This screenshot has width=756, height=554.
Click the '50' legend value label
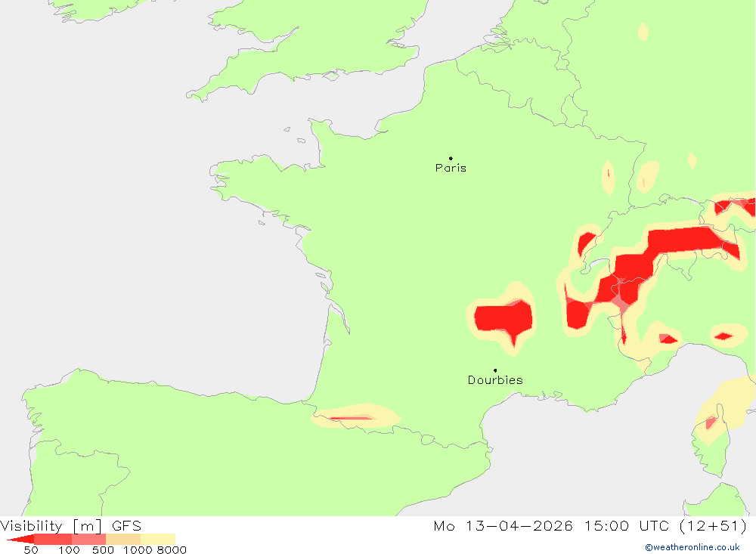(x=31, y=549)
